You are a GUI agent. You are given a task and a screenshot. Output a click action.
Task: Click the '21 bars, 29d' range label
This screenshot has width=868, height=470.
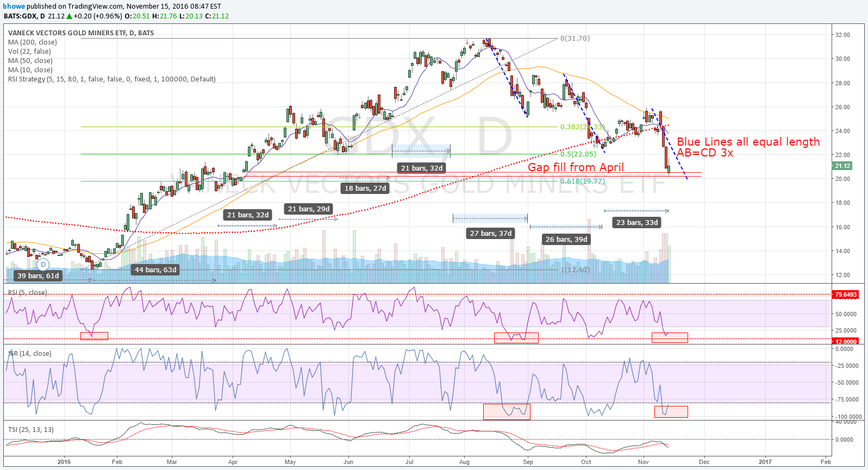309,209
